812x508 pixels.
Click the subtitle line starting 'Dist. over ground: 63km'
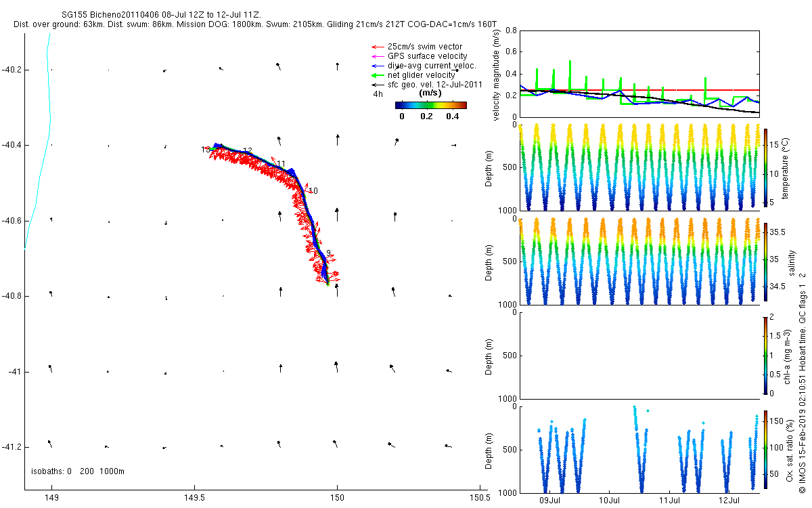pyautogui.click(x=255, y=24)
